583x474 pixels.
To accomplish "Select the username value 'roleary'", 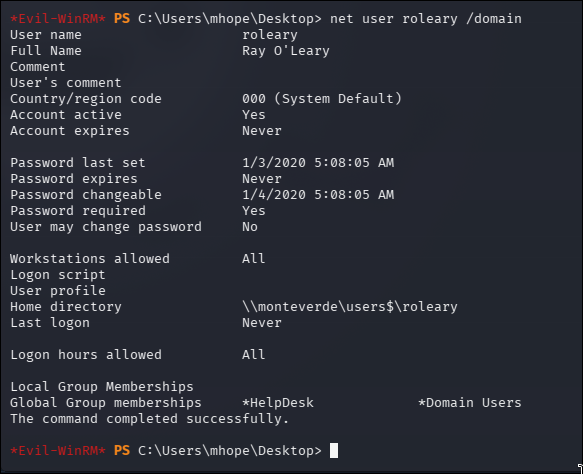I will coord(270,35).
